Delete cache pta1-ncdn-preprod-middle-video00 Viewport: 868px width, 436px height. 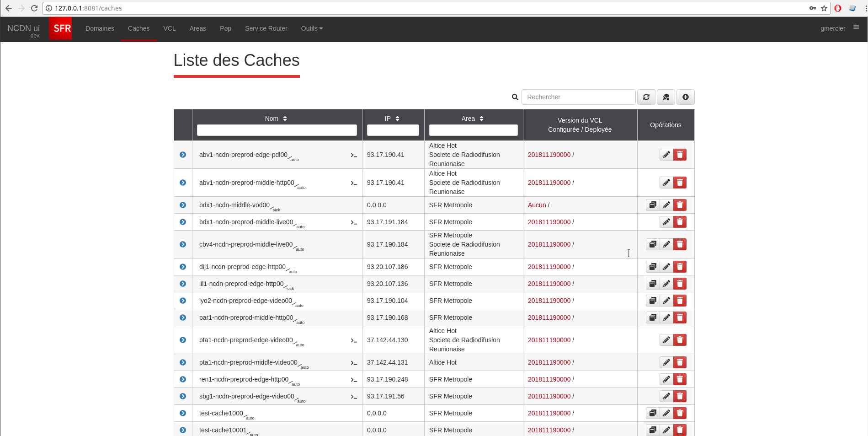680,362
